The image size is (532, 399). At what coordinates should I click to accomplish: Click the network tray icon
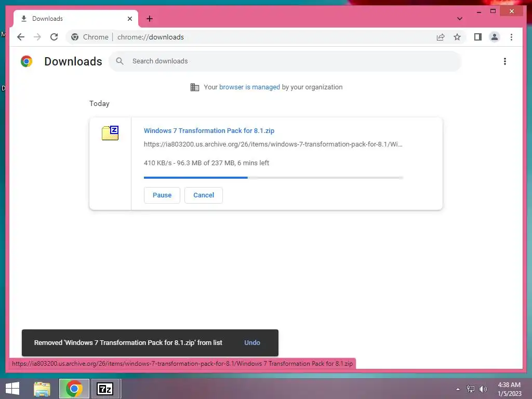470,389
